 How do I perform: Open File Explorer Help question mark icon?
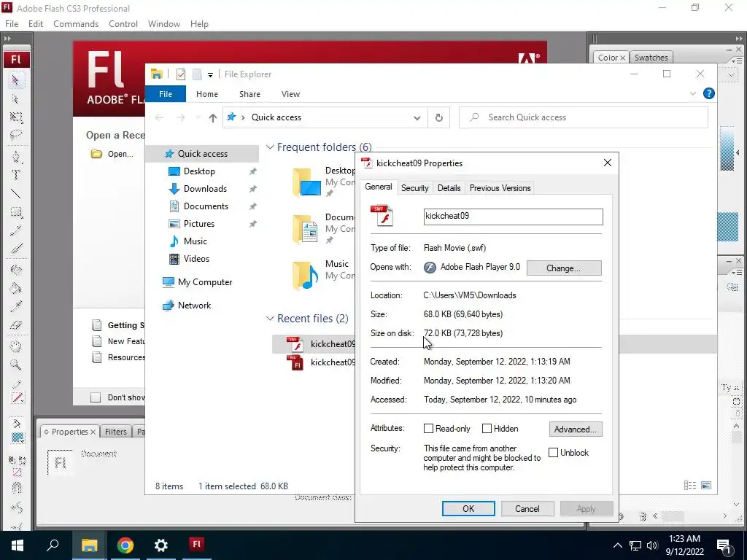pos(709,94)
